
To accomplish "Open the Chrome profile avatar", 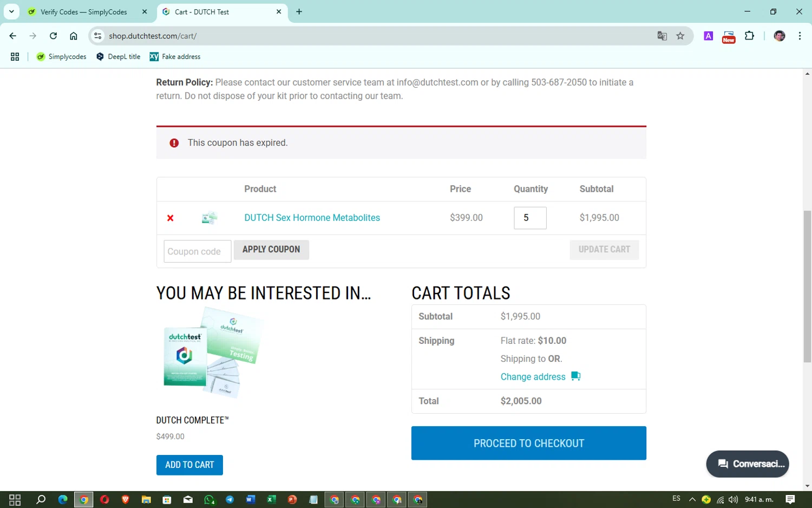I will 779,36.
